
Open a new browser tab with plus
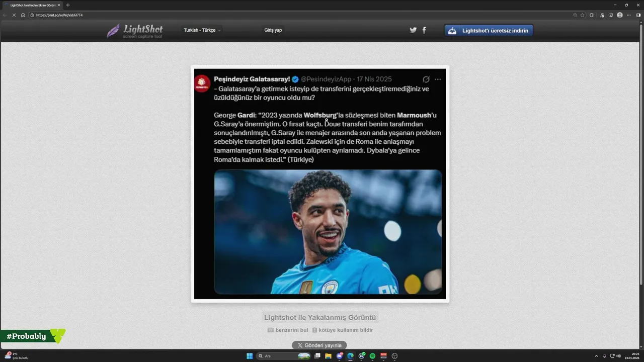coord(68,5)
